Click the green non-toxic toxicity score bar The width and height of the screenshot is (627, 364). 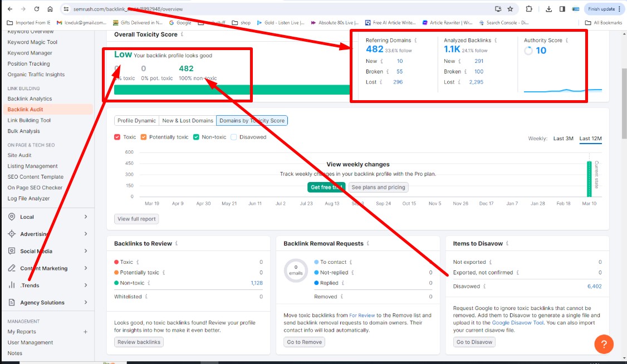point(232,90)
